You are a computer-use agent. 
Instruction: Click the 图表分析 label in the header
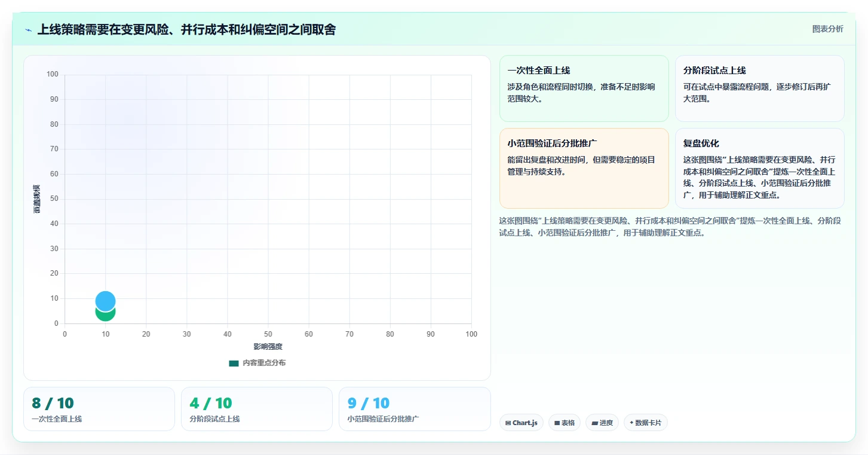pyautogui.click(x=827, y=29)
